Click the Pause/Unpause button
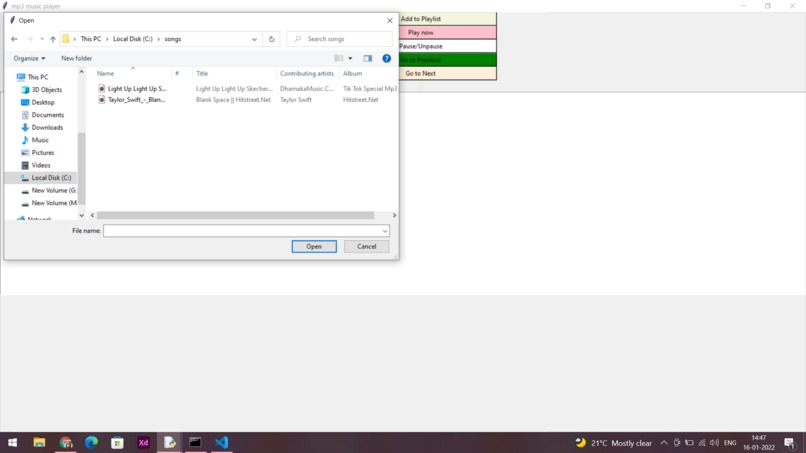The image size is (806, 453). tap(447, 46)
